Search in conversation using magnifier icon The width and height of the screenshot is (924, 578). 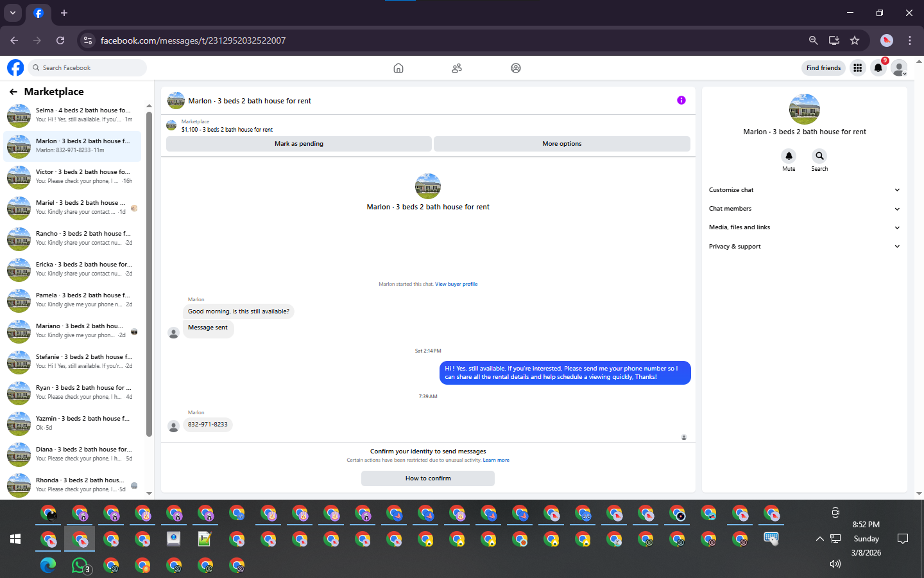[x=819, y=156]
